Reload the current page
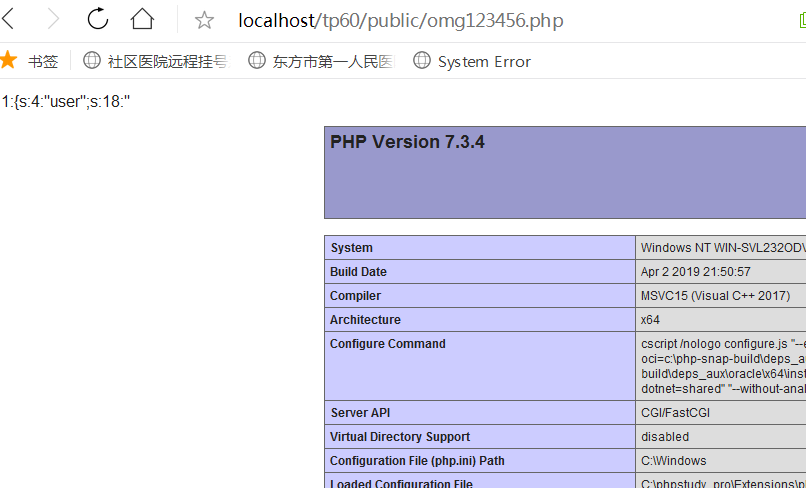Viewport: 806px width, 488px height. (98, 19)
